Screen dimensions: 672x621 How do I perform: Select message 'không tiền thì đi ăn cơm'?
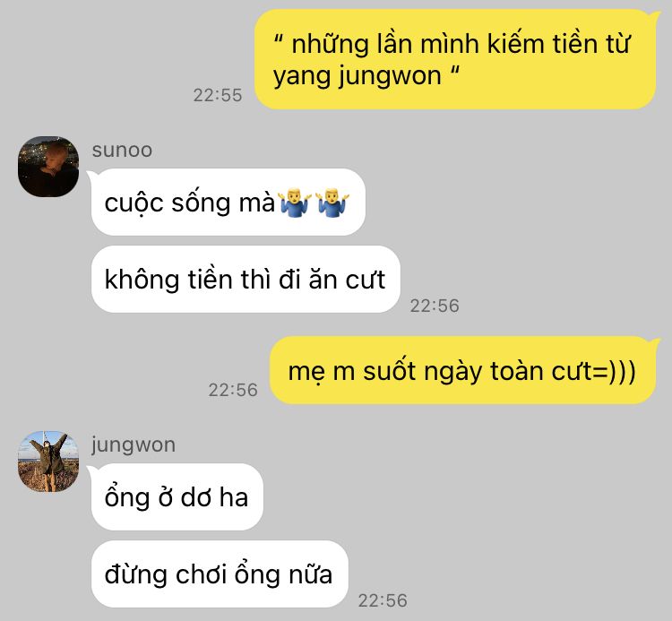246,279
